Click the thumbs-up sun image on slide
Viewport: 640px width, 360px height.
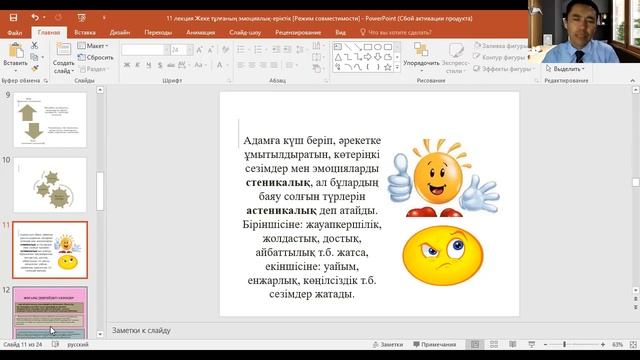(443, 178)
